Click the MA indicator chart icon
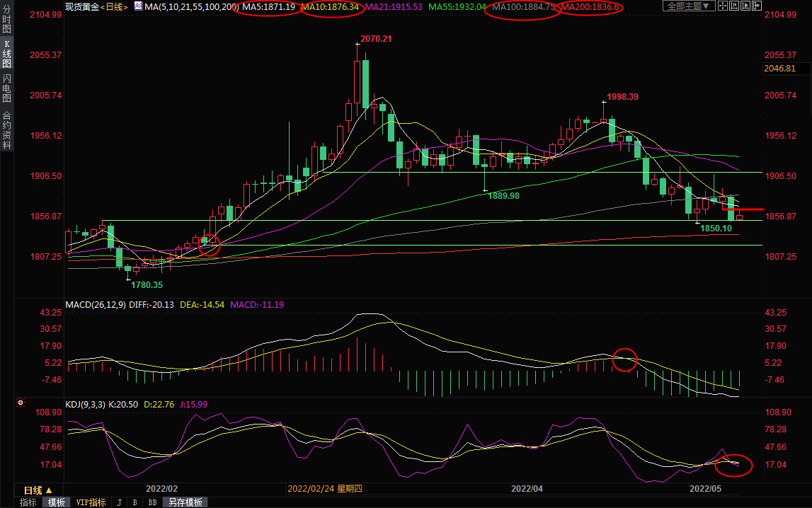The height and width of the screenshot is (508, 812). click(137, 6)
